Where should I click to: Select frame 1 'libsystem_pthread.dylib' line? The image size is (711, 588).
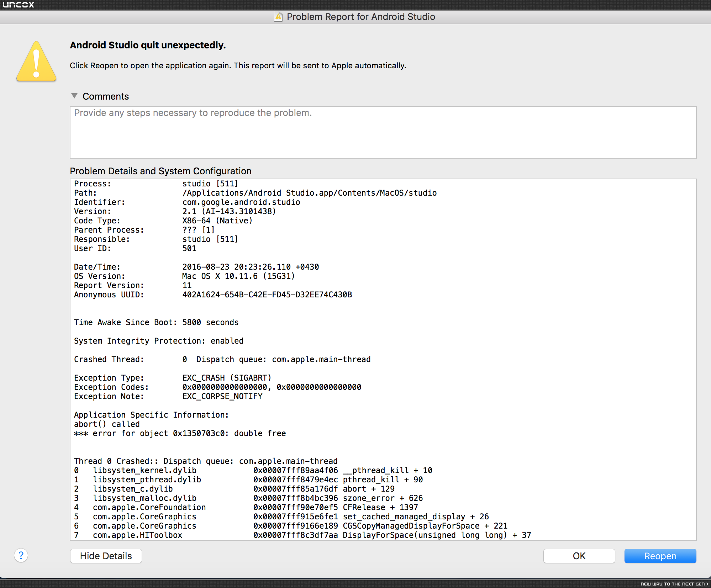coord(248,480)
